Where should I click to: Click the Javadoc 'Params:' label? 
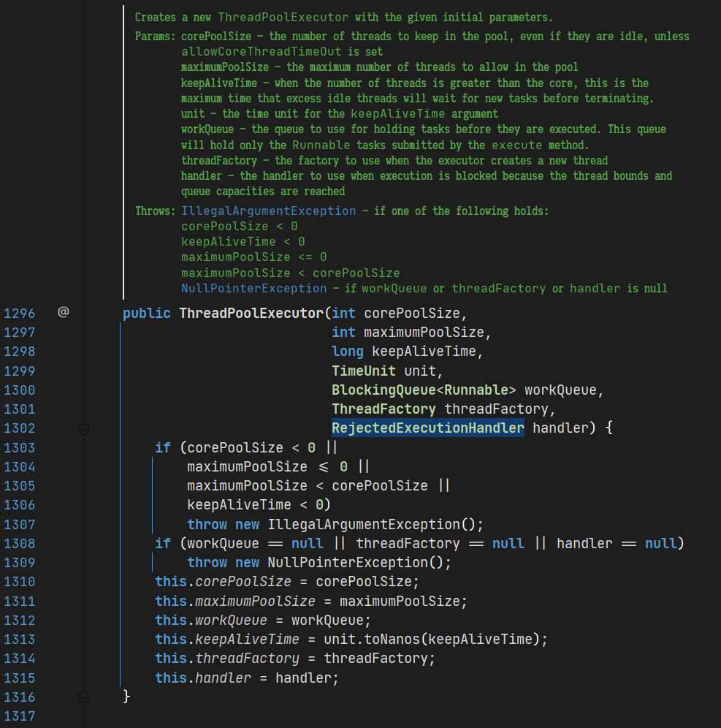point(155,37)
